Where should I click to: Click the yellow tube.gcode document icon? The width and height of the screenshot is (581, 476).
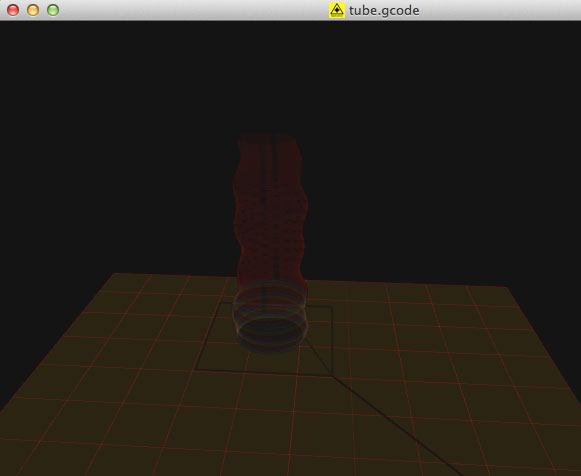(337, 10)
